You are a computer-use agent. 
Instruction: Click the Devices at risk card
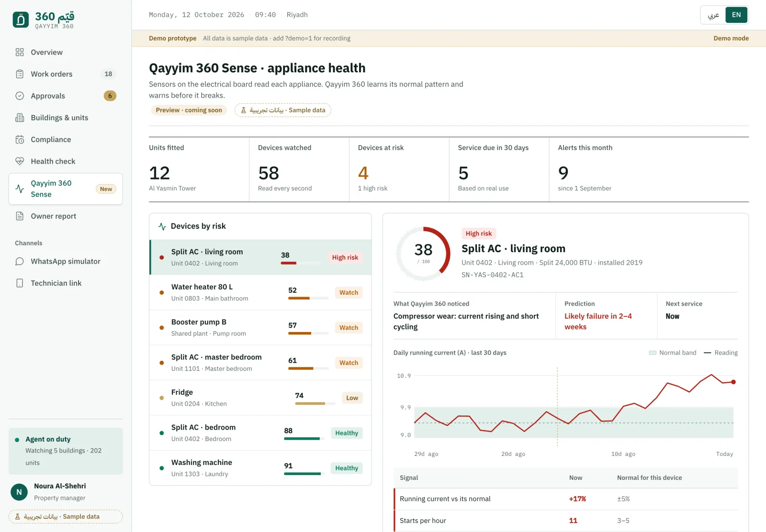point(399,169)
